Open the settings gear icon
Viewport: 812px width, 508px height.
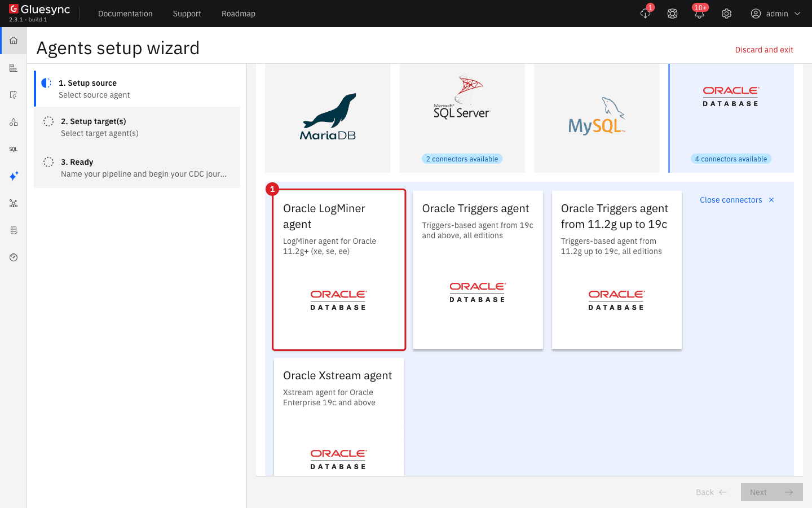point(726,14)
